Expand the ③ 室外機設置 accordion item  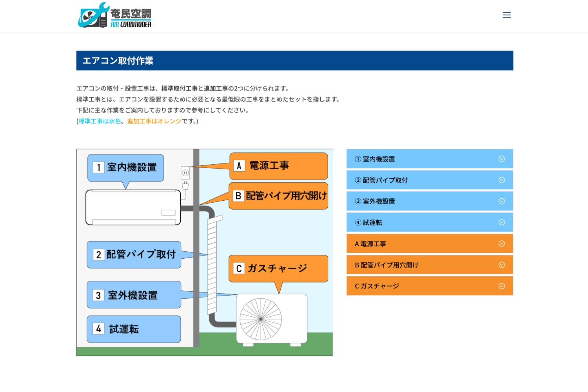pos(430,201)
